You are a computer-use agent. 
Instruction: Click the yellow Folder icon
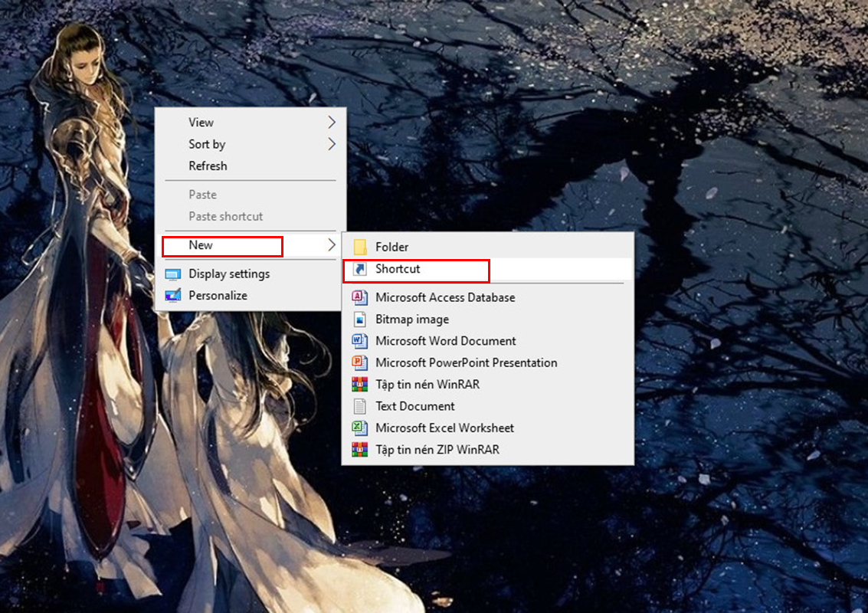359,247
